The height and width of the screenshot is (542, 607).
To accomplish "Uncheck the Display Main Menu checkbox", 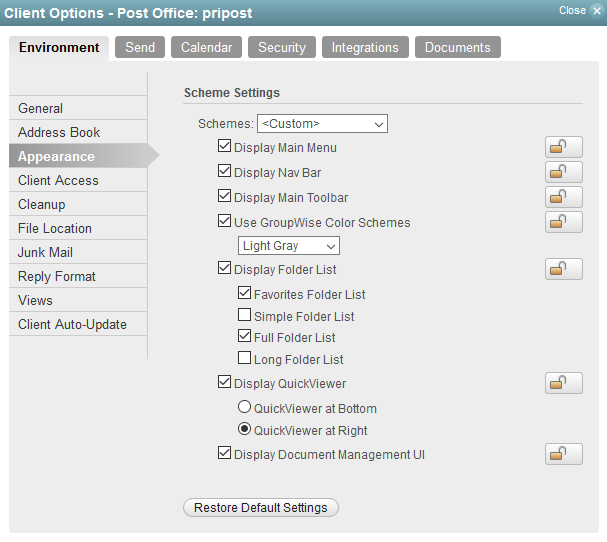I will pos(225,146).
